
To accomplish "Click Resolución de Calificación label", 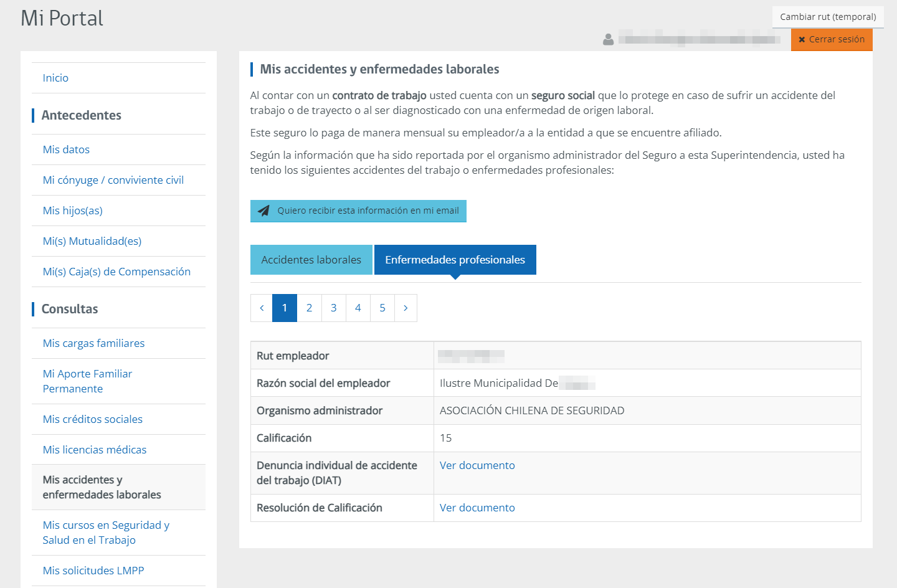I will pos(320,508).
